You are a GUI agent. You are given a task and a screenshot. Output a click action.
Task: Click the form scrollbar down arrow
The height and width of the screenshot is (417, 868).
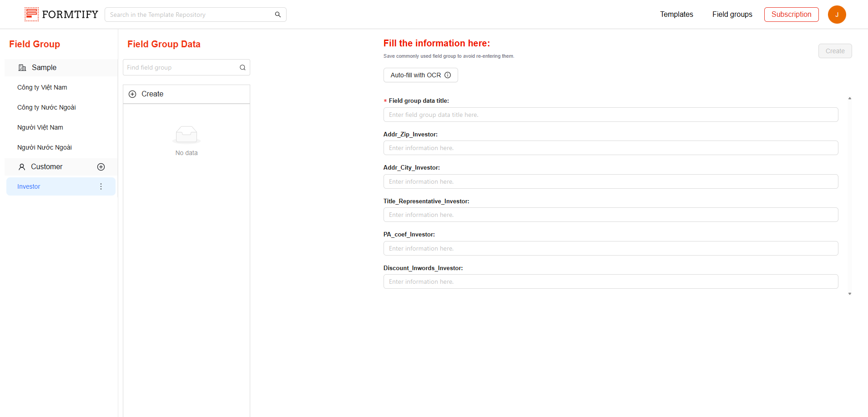(849, 294)
